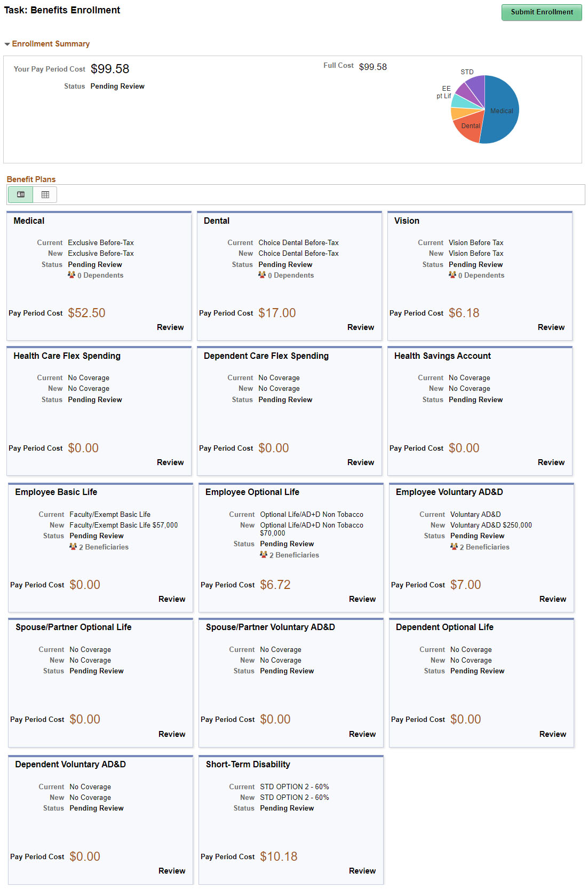This screenshot has height=896, width=588.
Task: Open Dental dependents icon
Action: 262,275
